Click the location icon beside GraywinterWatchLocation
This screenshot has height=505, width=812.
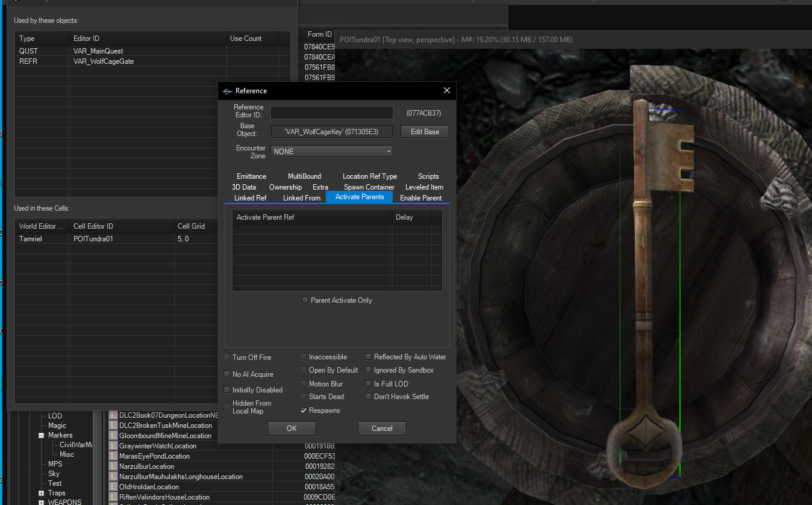(x=113, y=446)
